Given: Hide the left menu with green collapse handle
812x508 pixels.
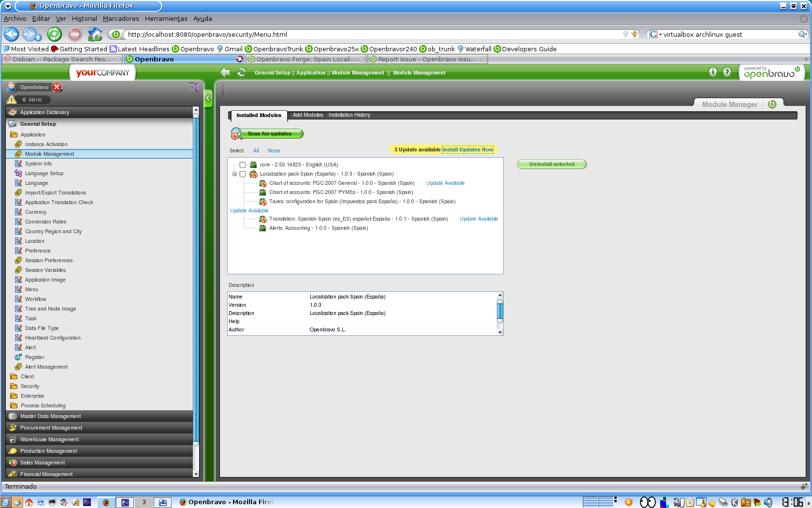Looking at the screenshot, I should point(208,98).
